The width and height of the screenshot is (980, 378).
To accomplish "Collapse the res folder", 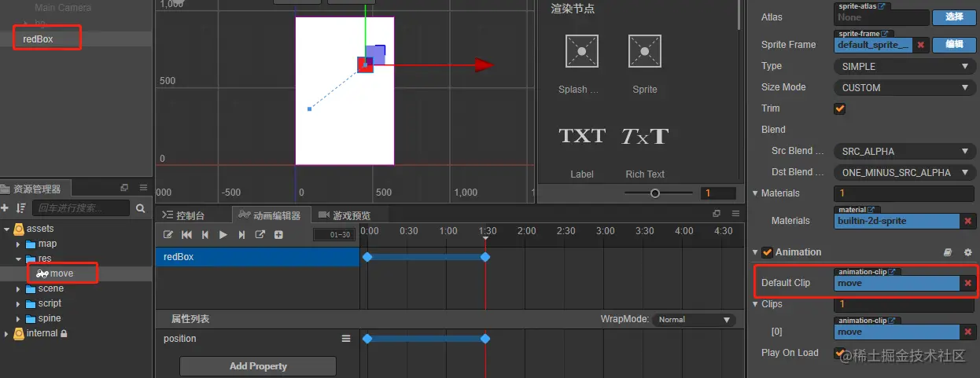I will 19,259.
